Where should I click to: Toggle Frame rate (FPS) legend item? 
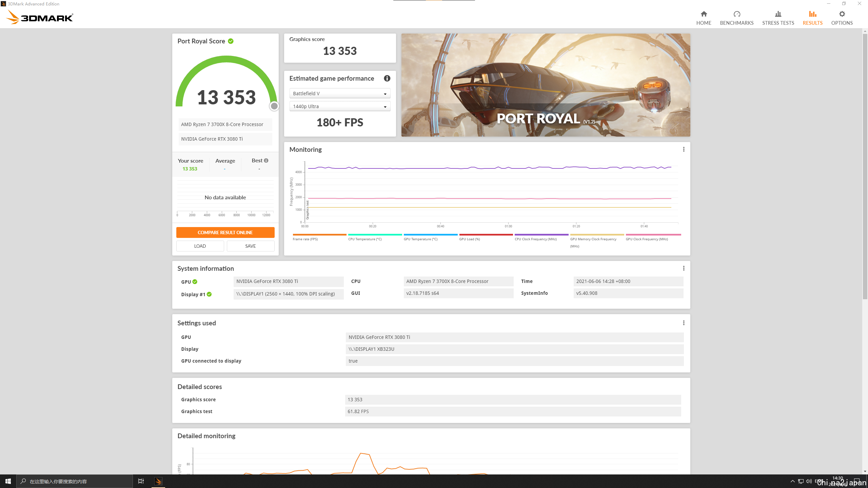319,237
